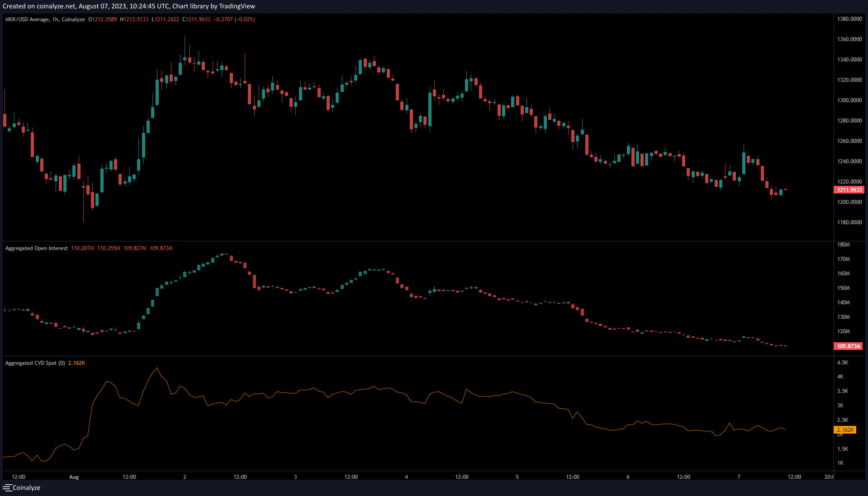The width and height of the screenshot is (868, 496).
Task: Click the 'Coinalyze' footer brand text
Action: tap(26, 487)
